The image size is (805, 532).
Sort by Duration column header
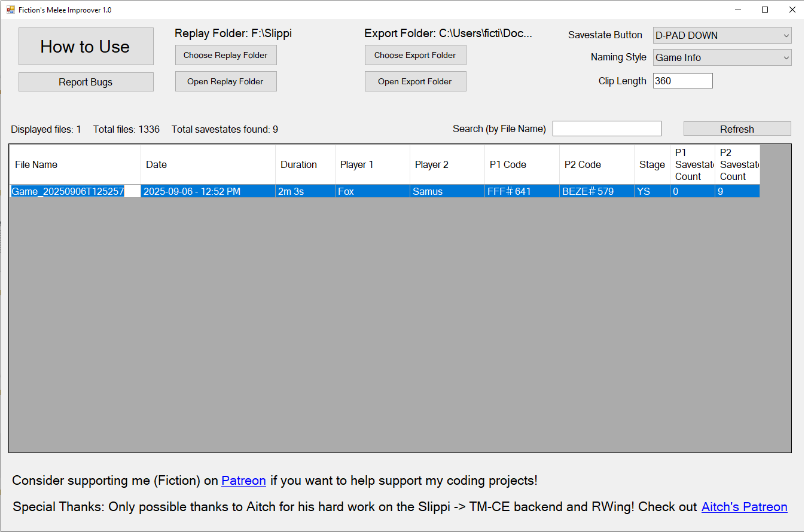pos(305,164)
